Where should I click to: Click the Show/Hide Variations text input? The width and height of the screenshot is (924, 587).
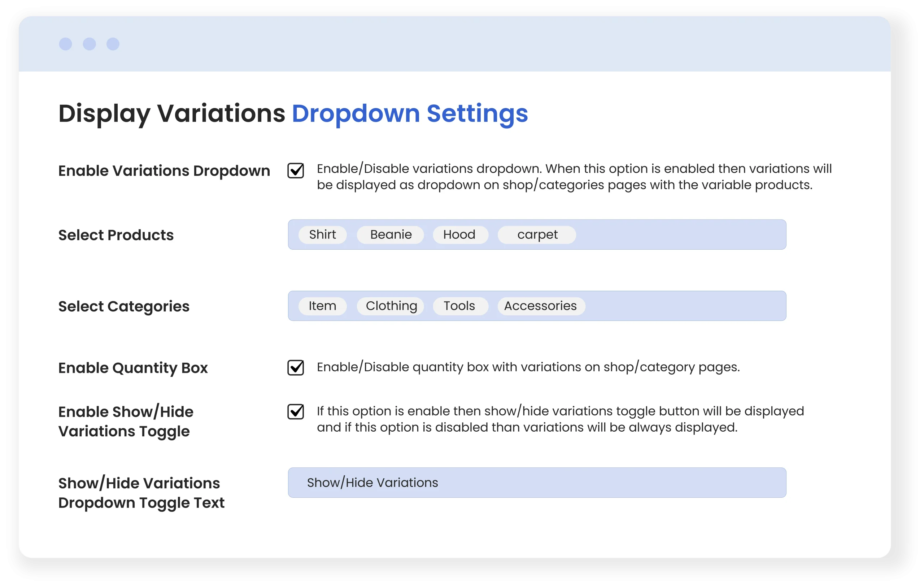pos(536,483)
